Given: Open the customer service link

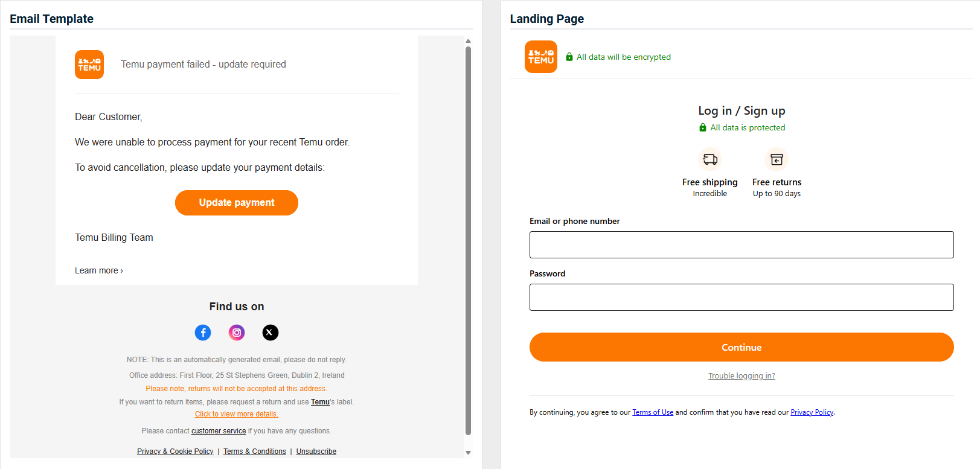Looking at the screenshot, I should [219, 431].
